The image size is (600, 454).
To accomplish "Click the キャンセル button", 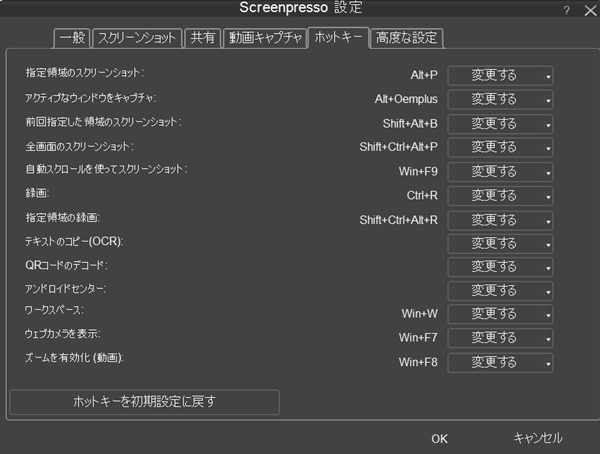I will pyautogui.click(x=538, y=438).
